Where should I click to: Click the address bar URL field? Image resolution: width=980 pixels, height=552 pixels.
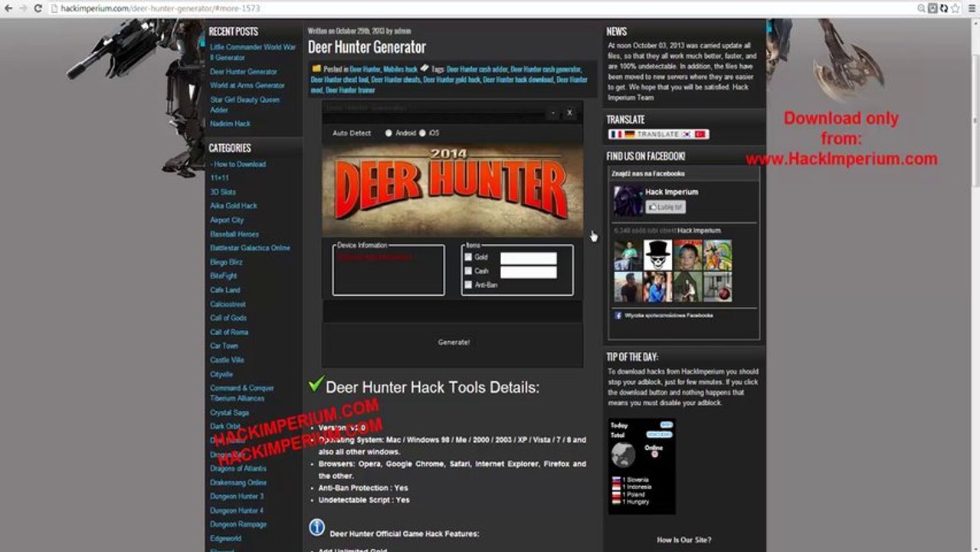[x=483, y=8]
